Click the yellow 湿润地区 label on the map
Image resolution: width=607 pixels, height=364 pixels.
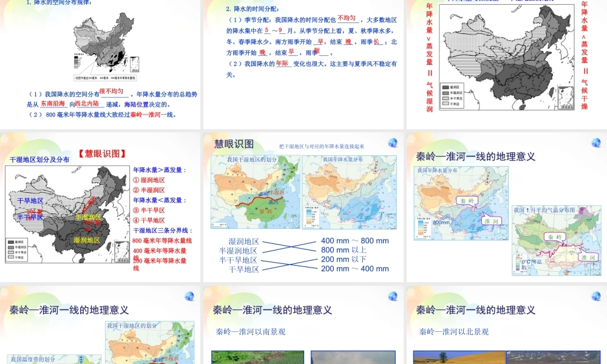click(x=87, y=240)
